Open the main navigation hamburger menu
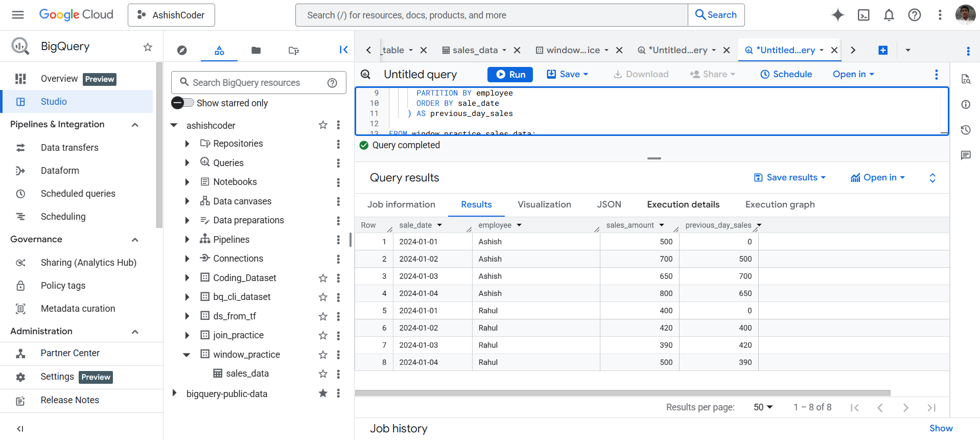980x440 pixels. click(x=18, y=15)
